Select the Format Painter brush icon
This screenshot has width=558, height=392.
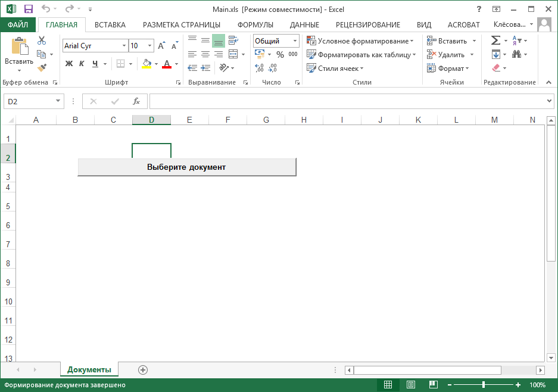(42, 68)
